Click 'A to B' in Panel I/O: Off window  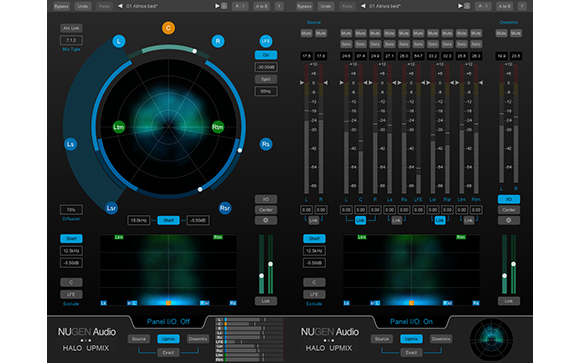(x=262, y=6)
